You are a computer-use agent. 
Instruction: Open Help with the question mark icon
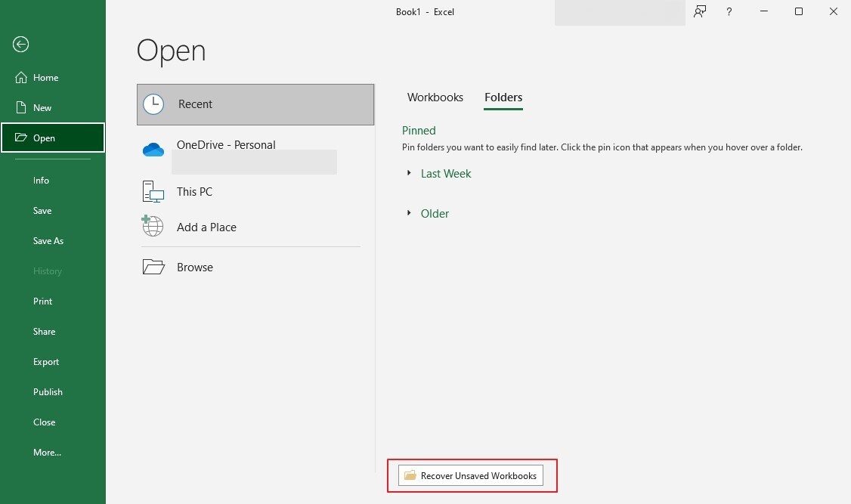pos(729,11)
